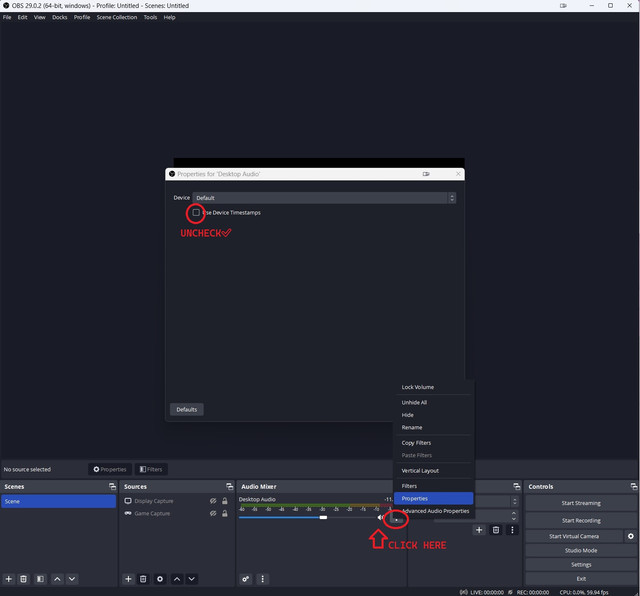Choose Unhide All in context menu
Viewport: 640px width, 596px height.
[433, 402]
